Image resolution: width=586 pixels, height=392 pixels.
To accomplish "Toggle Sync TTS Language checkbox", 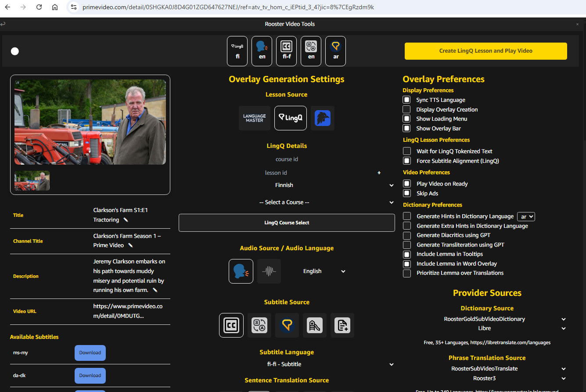I will point(407,100).
